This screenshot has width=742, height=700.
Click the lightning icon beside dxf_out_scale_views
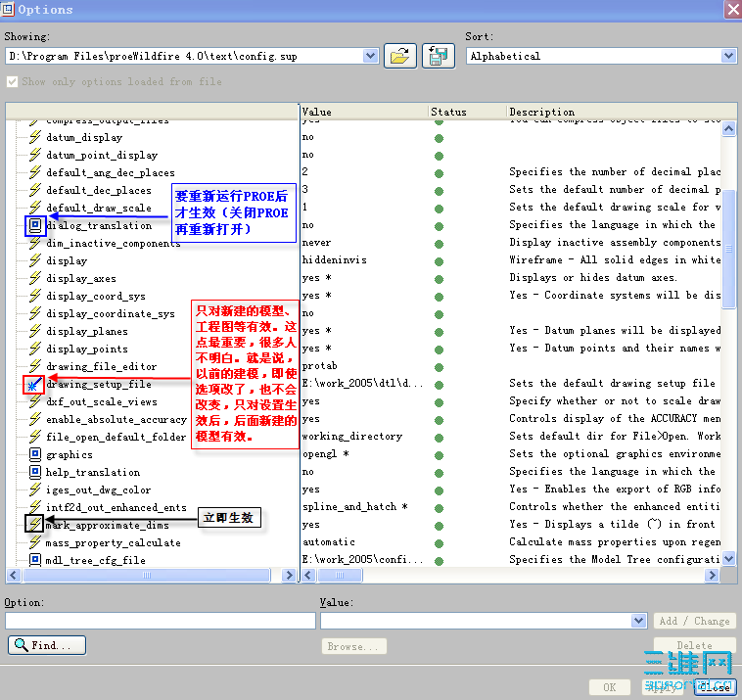(x=35, y=401)
